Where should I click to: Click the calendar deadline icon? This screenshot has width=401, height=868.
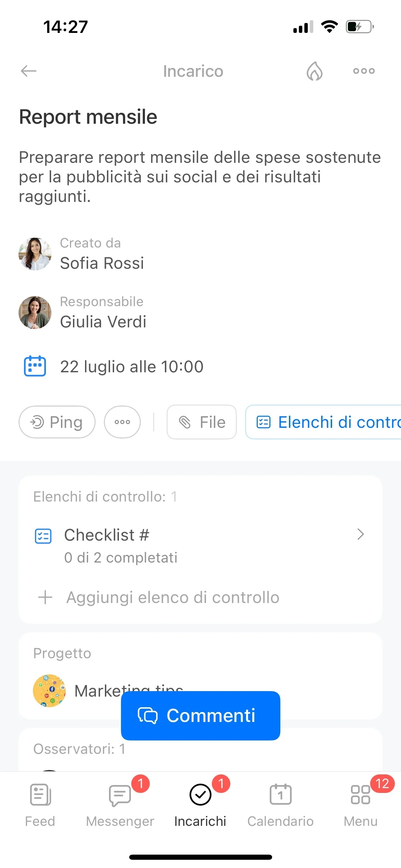[x=35, y=366]
